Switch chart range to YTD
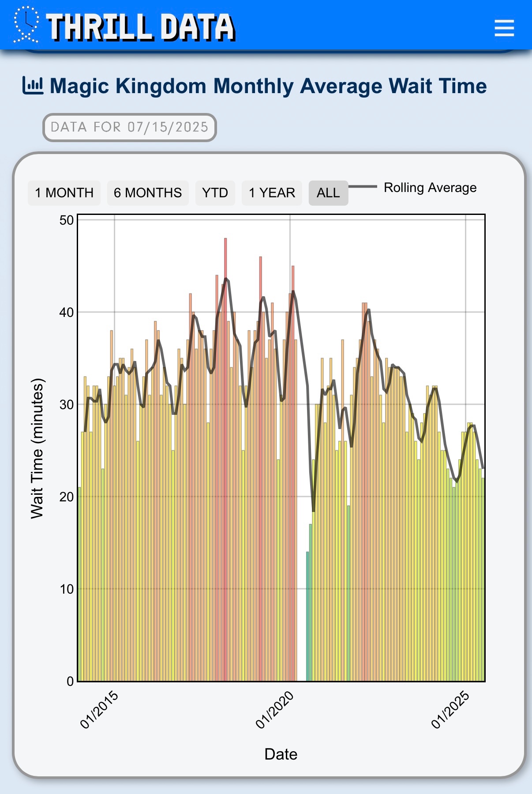This screenshot has width=532, height=794. (215, 193)
